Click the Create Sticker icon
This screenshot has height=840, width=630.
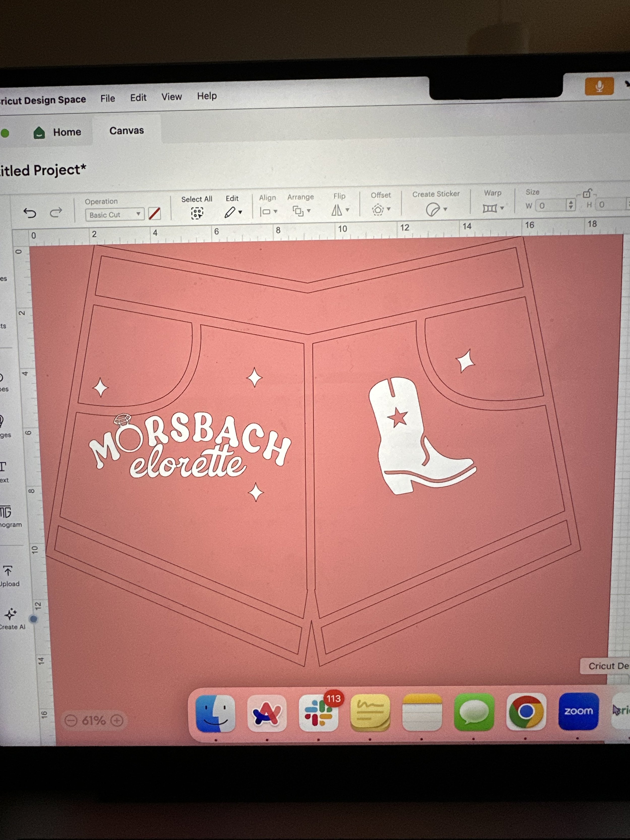click(432, 209)
